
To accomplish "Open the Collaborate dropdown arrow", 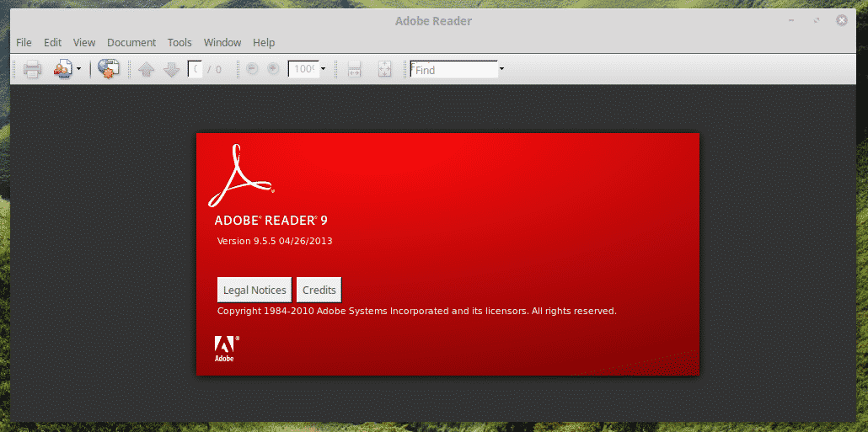I will [78, 69].
